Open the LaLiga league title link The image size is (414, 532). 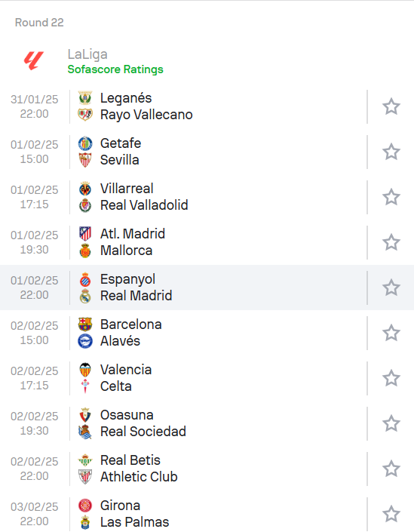[x=87, y=54]
